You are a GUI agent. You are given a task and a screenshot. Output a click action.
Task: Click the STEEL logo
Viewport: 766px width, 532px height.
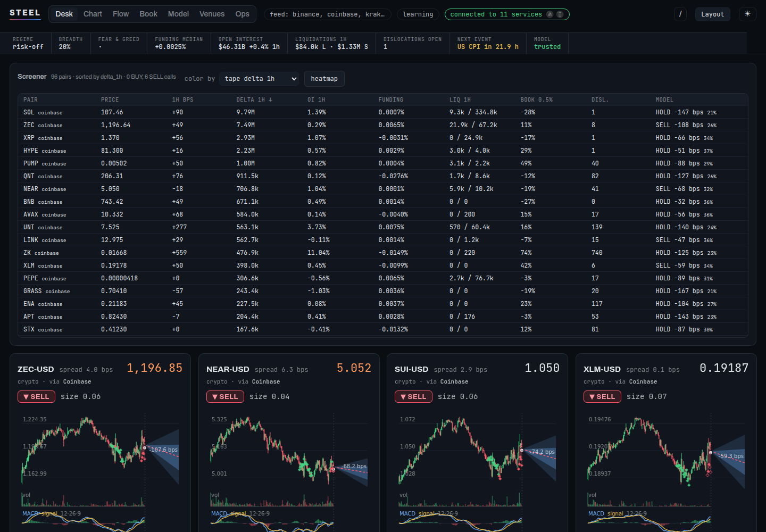[25, 13]
